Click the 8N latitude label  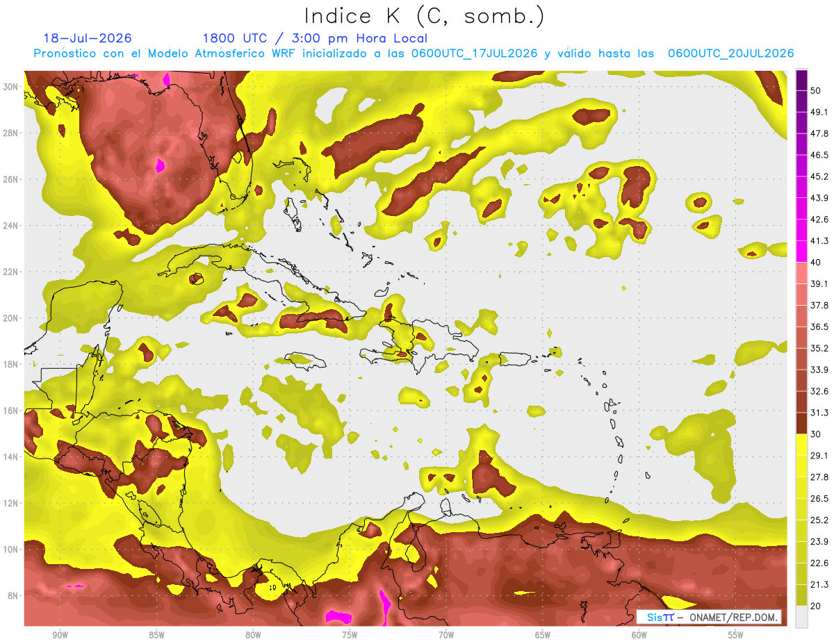[x=13, y=595]
